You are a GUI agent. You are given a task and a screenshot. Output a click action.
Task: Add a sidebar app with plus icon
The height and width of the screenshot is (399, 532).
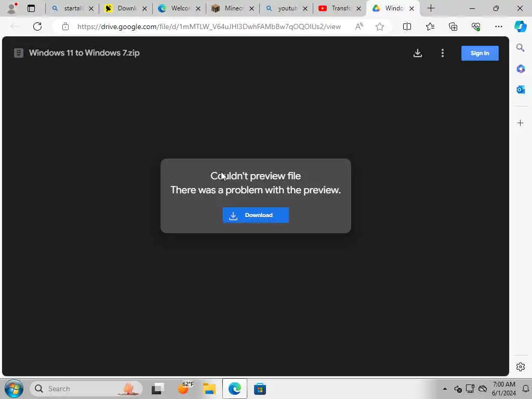click(x=521, y=123)
